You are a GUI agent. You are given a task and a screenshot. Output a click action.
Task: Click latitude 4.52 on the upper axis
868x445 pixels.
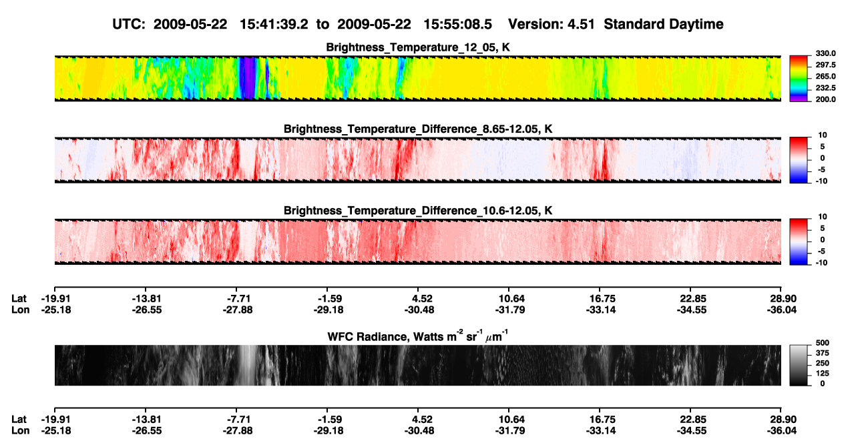(x=419, y=298)
